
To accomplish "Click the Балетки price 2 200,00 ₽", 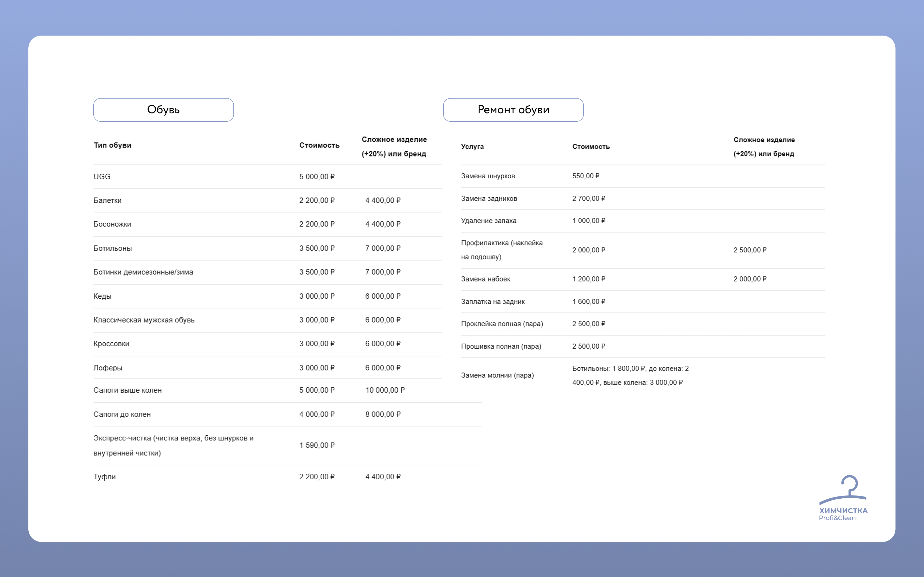I will [316, 200].
